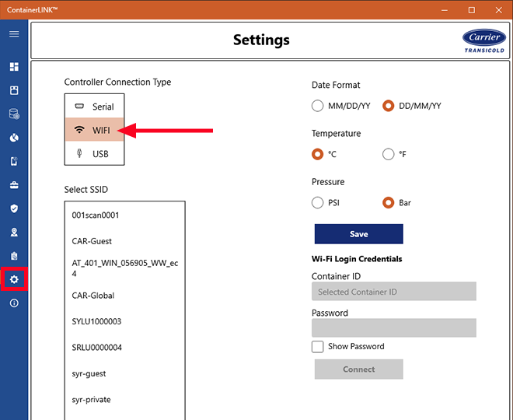Choose DD/MM/YY date format
This screenshot has width=513, height=420.
389,106
